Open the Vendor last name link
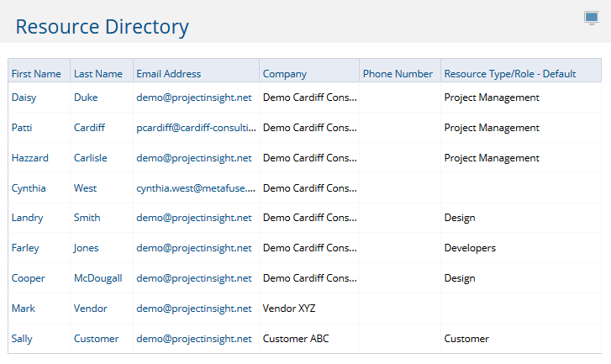Screen dimensions: 611x364 (91, 309)
